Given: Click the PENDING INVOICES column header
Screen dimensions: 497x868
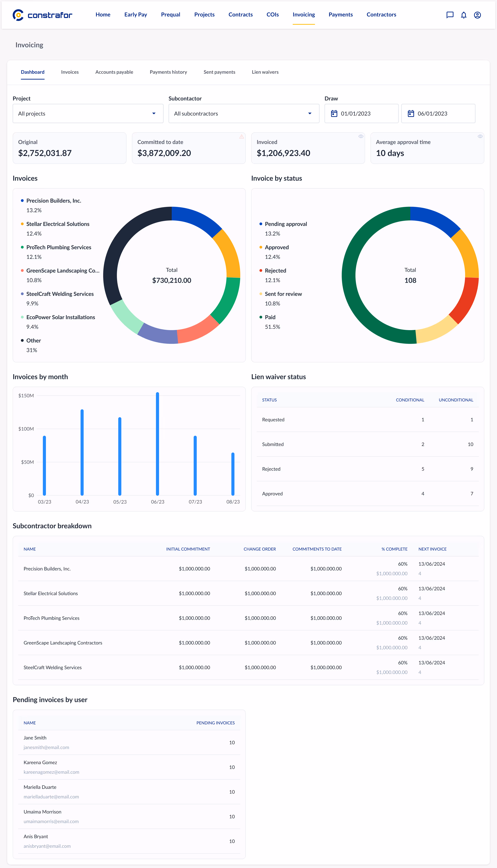Looking at the screenshot, I should (x=215, y=723).
